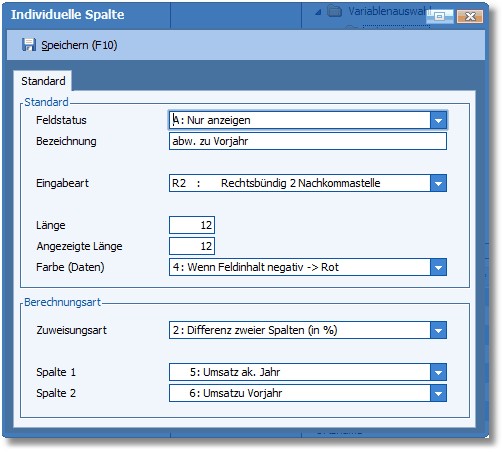This screenshot has height=452, width=503.
Task: Collapse the Variablenauswahl tree arrow
Action: (x=318, y=12)
